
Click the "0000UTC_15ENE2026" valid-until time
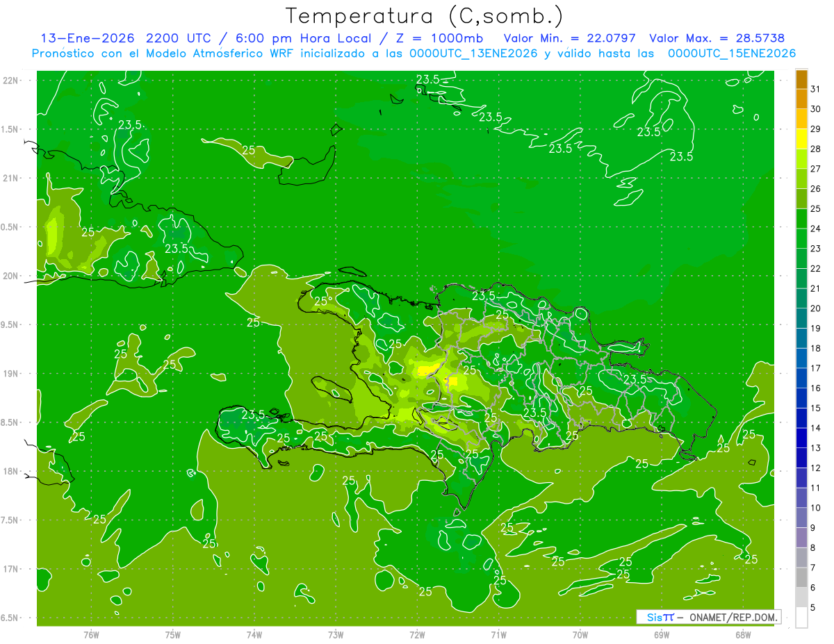pos(732,53)
